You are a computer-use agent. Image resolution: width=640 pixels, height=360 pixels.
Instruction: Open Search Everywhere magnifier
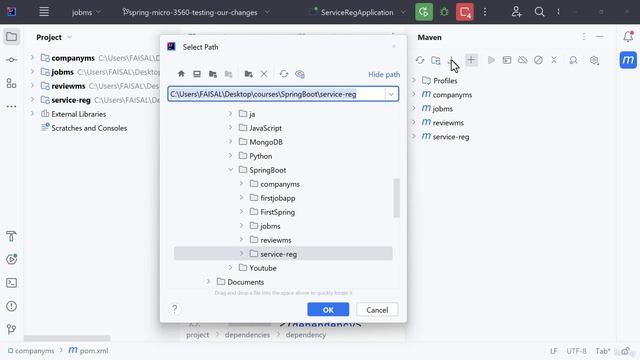[x=539, y=12]
